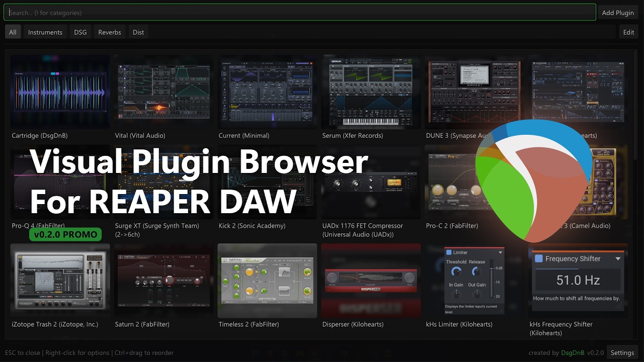Choose the Disperser plugin thumbnail

371,281
